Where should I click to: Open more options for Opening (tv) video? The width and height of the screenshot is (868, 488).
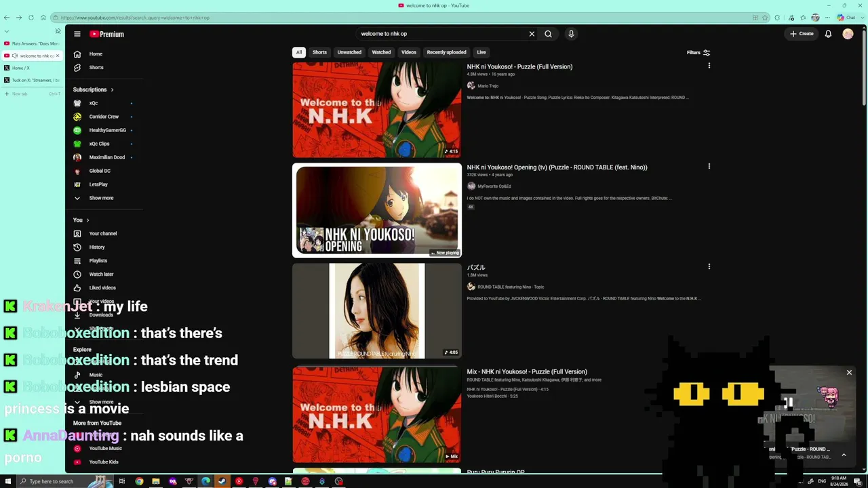[x=709, y=166]
